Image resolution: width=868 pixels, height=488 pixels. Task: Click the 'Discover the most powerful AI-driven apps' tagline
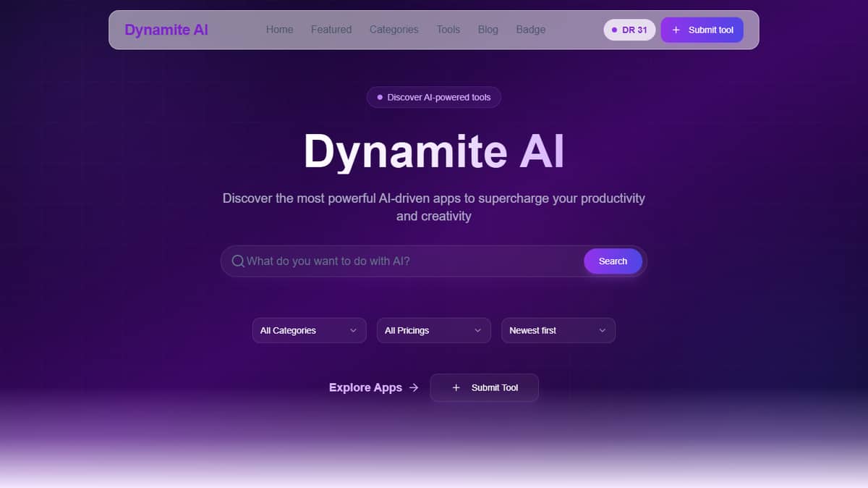[x=434, y=206]
